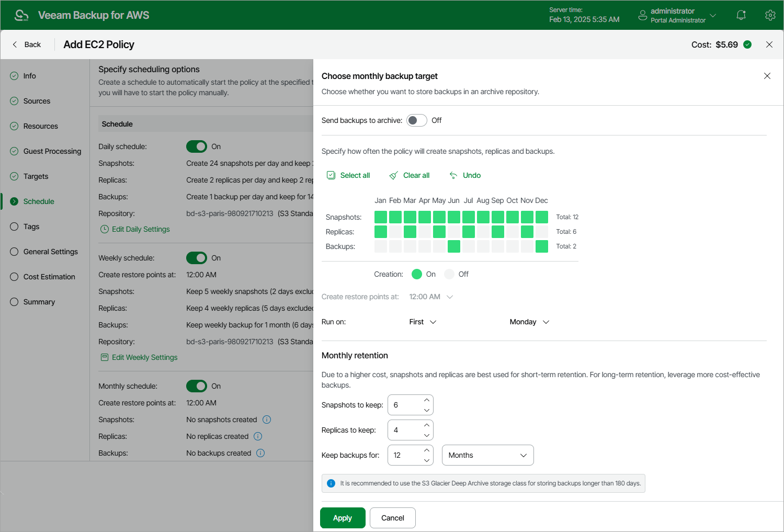This screenshot has height=532, width=784.
Task: Switch to the Cost Estimation step
Action: [48, 277]
